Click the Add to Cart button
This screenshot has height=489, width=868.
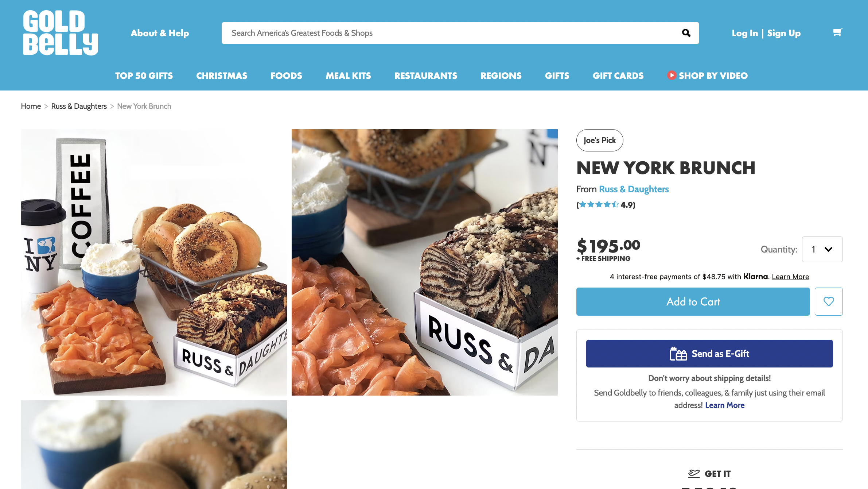[693, 301]
